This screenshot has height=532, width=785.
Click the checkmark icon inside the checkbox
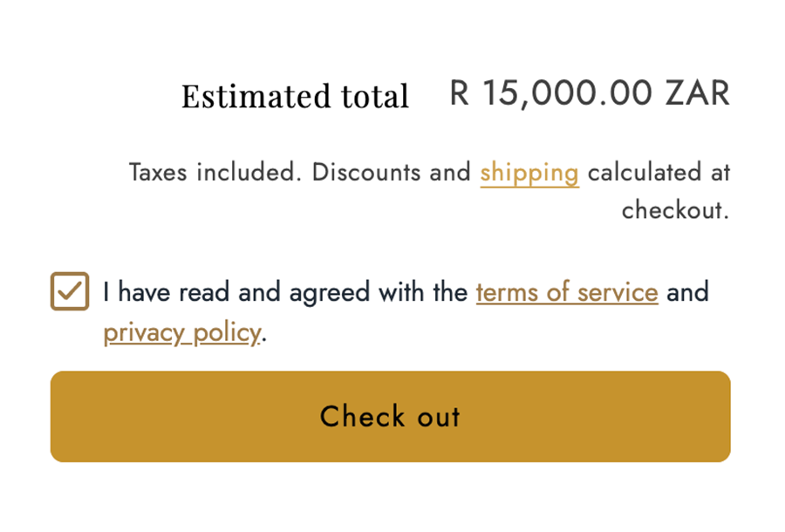[70, 291]
